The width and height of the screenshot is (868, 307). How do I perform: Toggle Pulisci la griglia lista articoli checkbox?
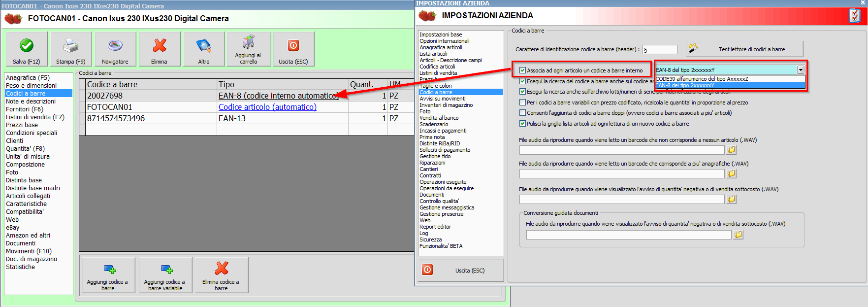[x=523, y=124]
